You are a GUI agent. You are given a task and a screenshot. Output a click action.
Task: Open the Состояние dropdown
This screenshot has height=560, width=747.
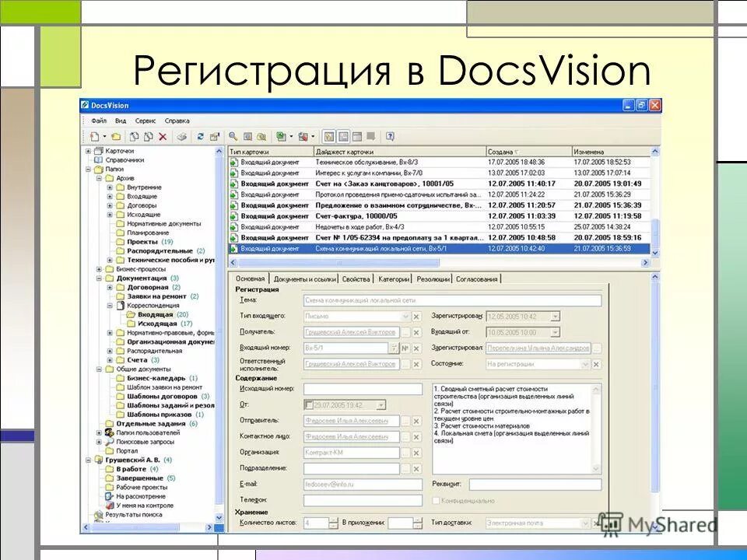coord(585,364)
